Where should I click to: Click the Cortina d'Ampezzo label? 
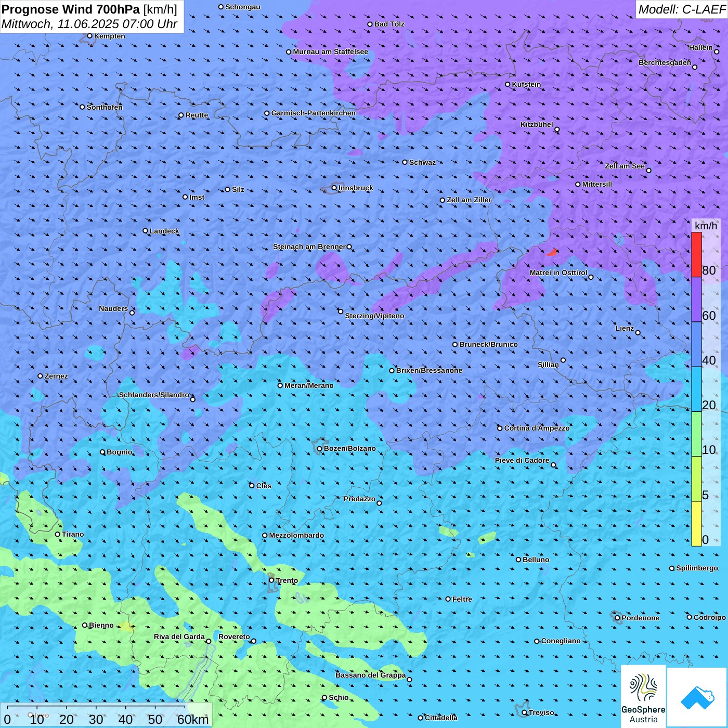coord(537,428)
